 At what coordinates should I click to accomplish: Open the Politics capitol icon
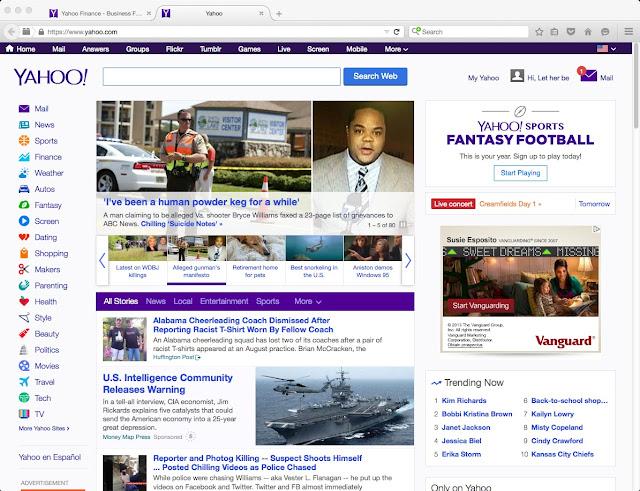click(24, 350)
